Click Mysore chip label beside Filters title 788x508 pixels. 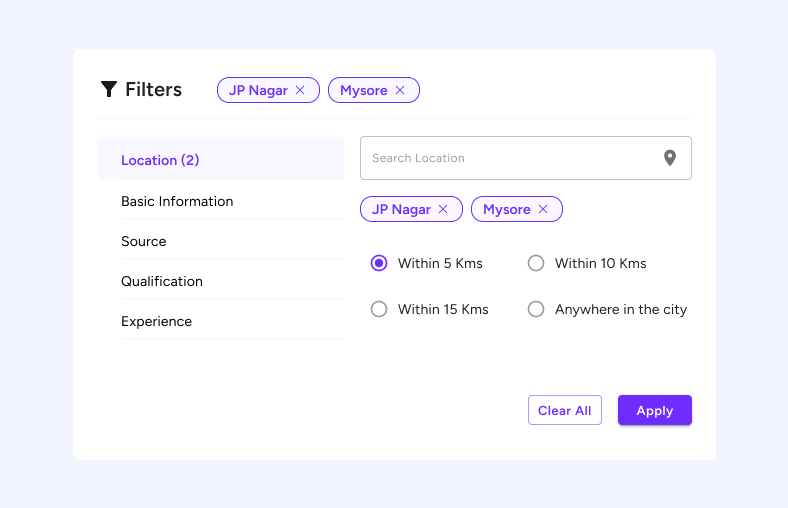point(363,91)
